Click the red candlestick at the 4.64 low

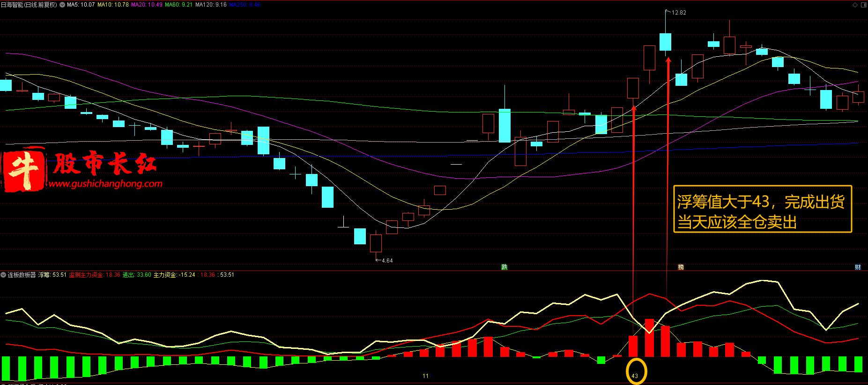coord(376,243)
